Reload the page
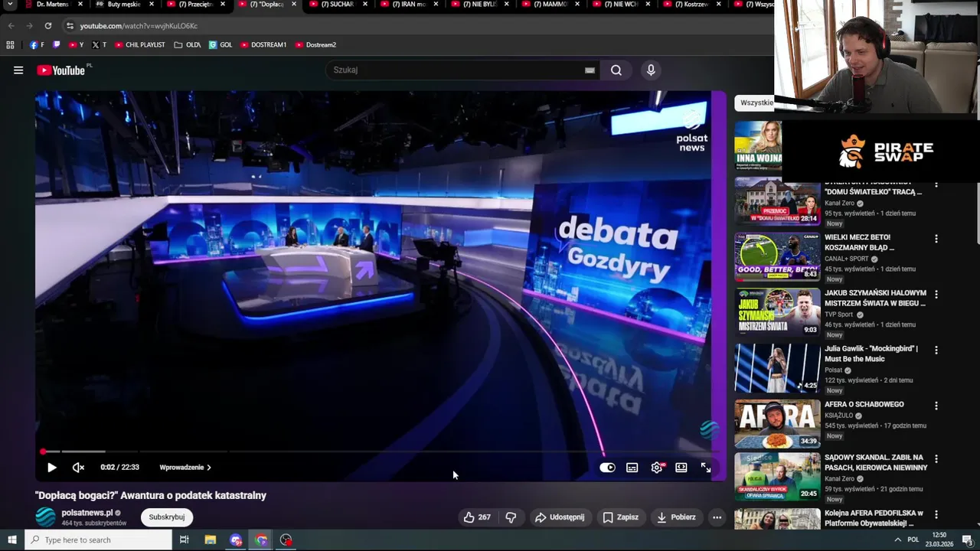 (47, 26)
